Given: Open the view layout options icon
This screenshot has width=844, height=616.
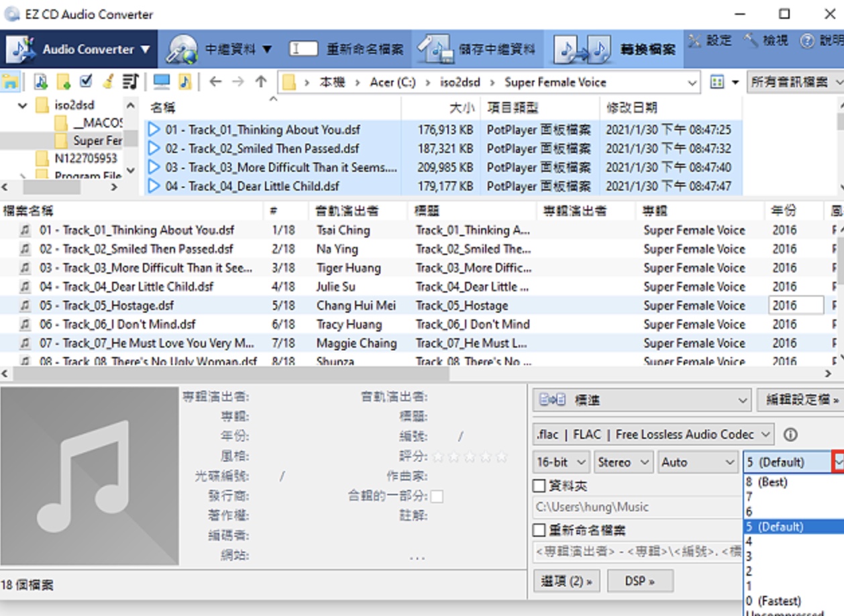Looking at the screenshot, I should click(x=717, y=83).
